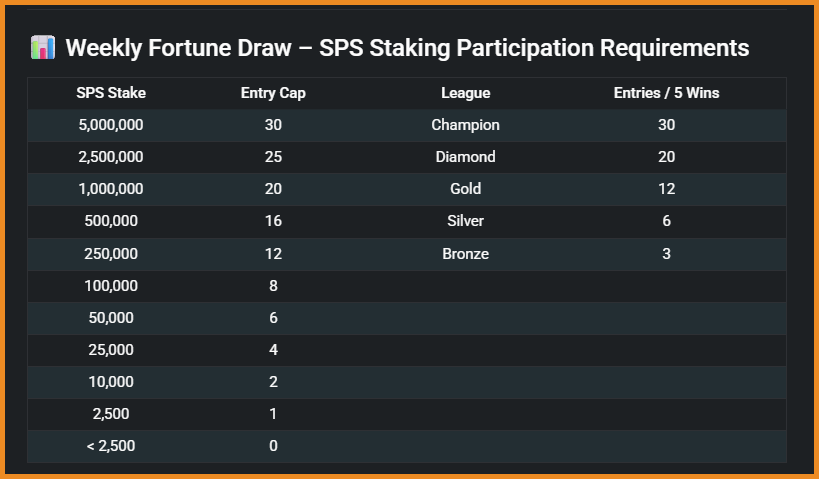
Task: Click the 100,000 SPS stake cell
Action: (x=111, y=286)
